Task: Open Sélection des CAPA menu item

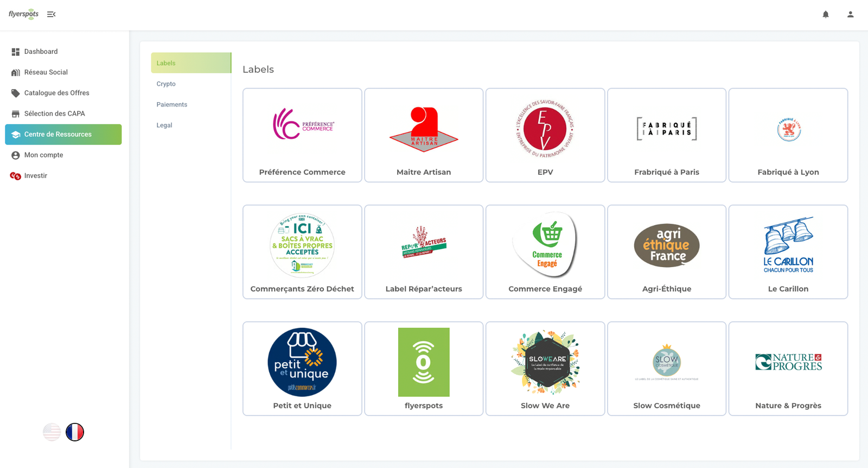Action: 63,113
